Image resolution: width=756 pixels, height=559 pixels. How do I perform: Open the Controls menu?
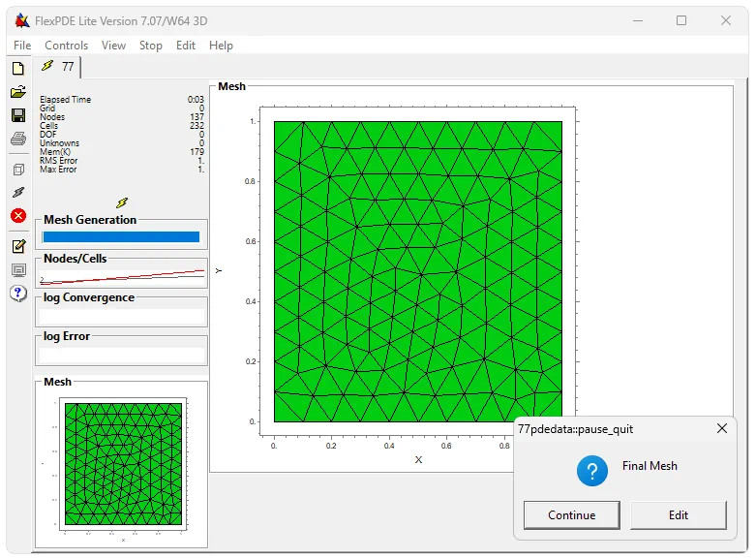[x=66, y=46]
